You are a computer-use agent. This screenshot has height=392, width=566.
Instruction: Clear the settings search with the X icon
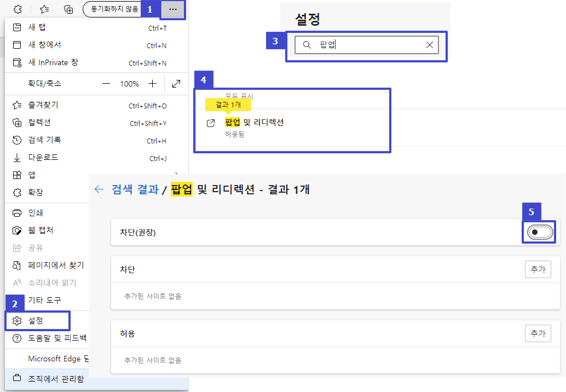coord(430,45)
